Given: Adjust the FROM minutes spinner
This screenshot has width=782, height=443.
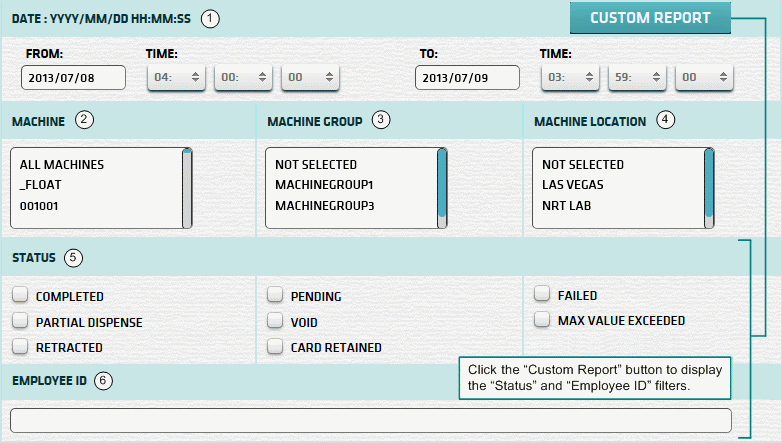Looking at the screenshot, I should 243,78.
